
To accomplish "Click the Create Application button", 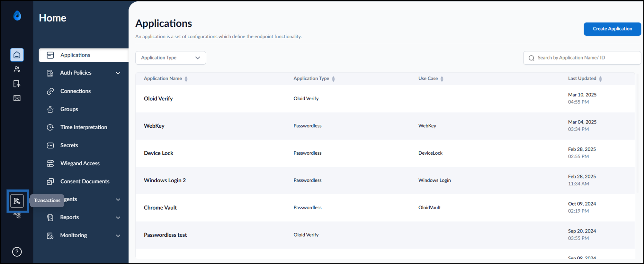I will click(x=612, y=29).
